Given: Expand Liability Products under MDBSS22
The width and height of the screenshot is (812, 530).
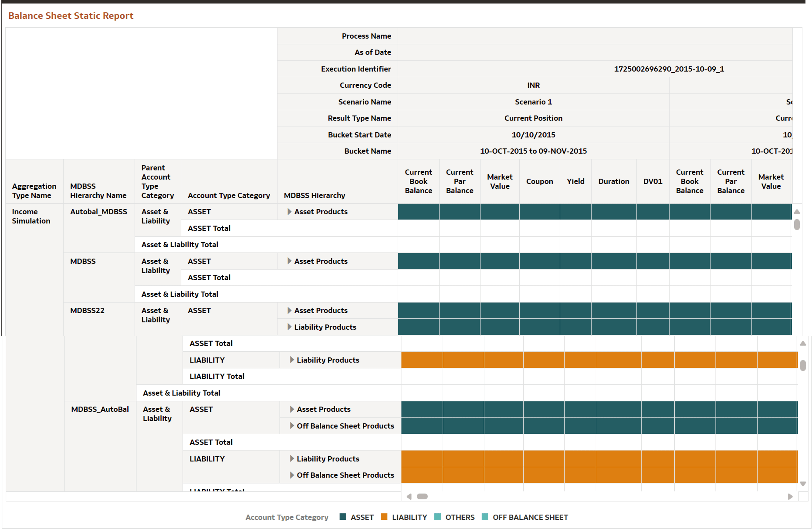Looking at the screenshot, I should click(x=290, y=327).
